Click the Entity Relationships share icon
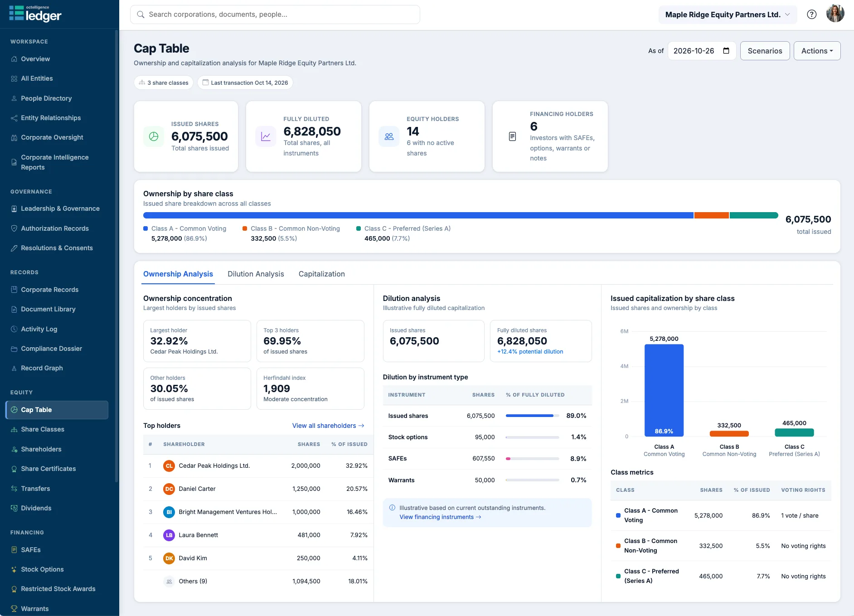 point(14,118)
